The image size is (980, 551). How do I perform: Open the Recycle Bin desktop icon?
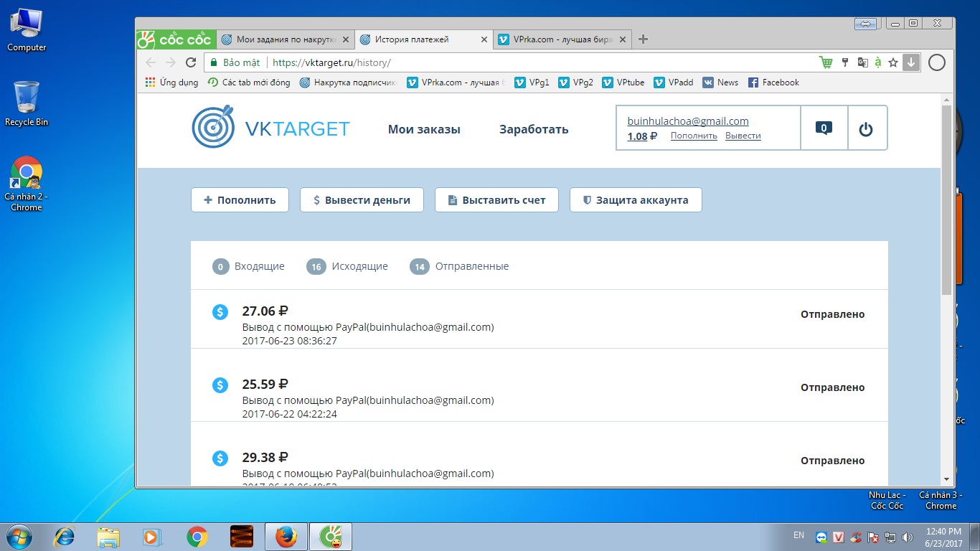click(27, 103)
